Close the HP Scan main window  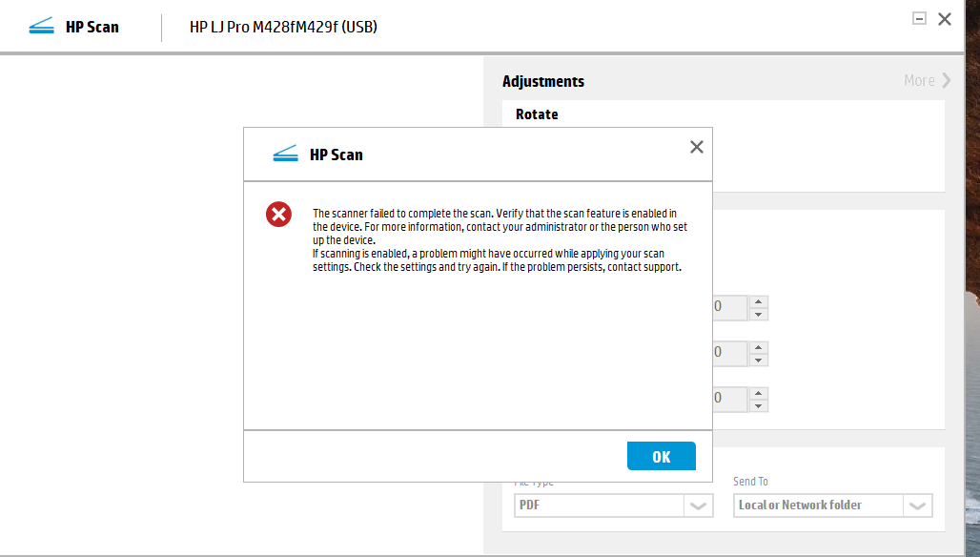point(945,19)
